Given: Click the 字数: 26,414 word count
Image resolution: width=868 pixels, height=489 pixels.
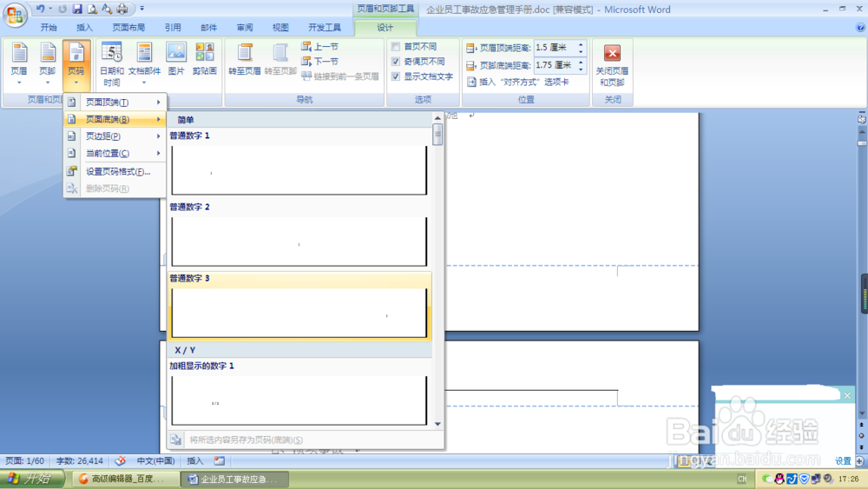Looking at the screenshot, I should (x=80, y=460).
